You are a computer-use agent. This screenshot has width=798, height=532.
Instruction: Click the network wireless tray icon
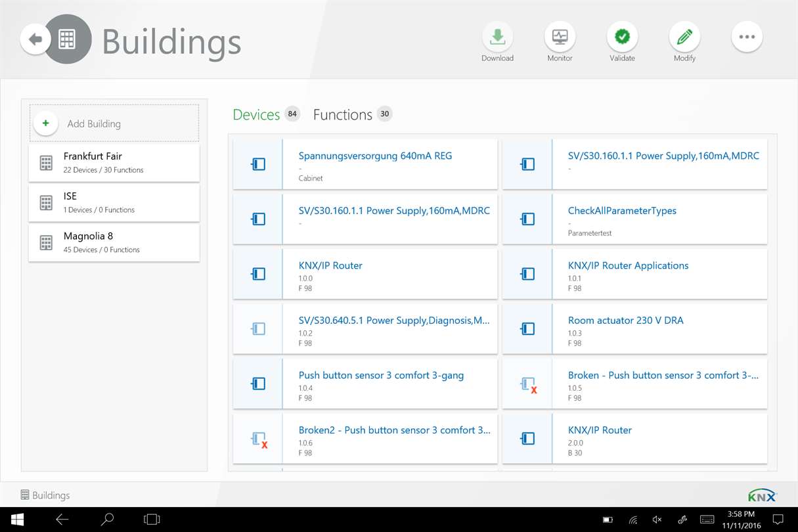(632, 520)
